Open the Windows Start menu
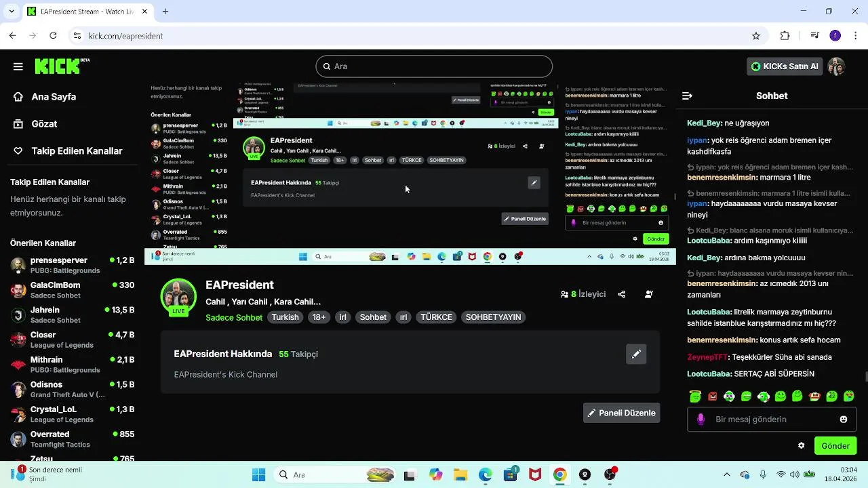The height and width of the screenshot is (488, 868). coord(258,475)
